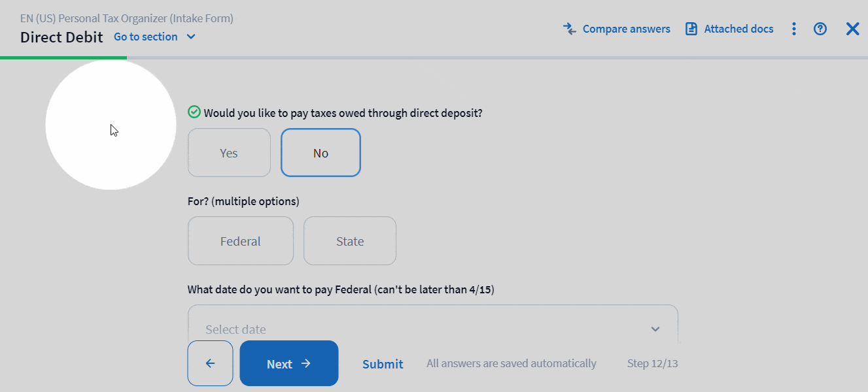Click the Compare answers arrows icon
The height and width of the screenshot is (392, 868).
(570, 29)
